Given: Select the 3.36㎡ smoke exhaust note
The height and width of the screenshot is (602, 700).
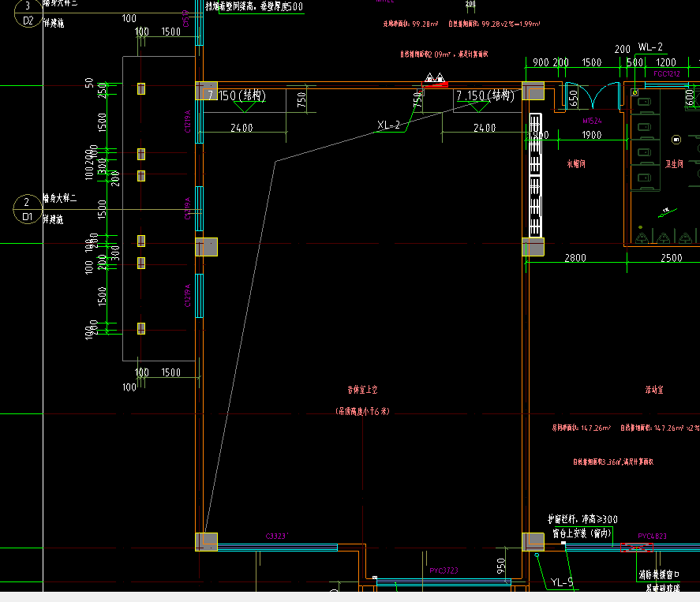Looking at the screenshot, I should 613,462.
